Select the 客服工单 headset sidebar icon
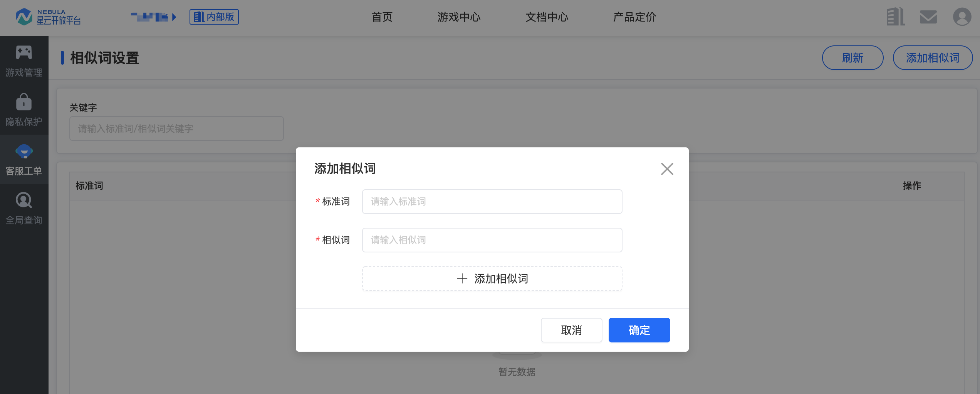 coord(24,151)
